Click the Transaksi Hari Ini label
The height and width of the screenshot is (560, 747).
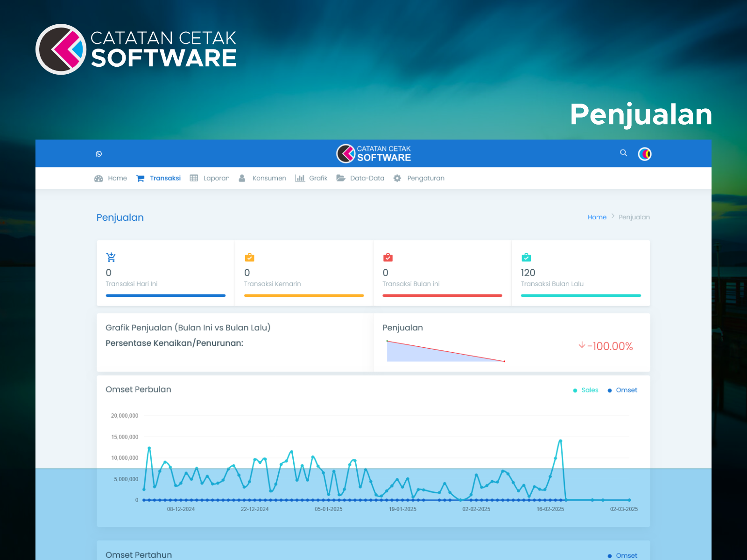point(132,284)
